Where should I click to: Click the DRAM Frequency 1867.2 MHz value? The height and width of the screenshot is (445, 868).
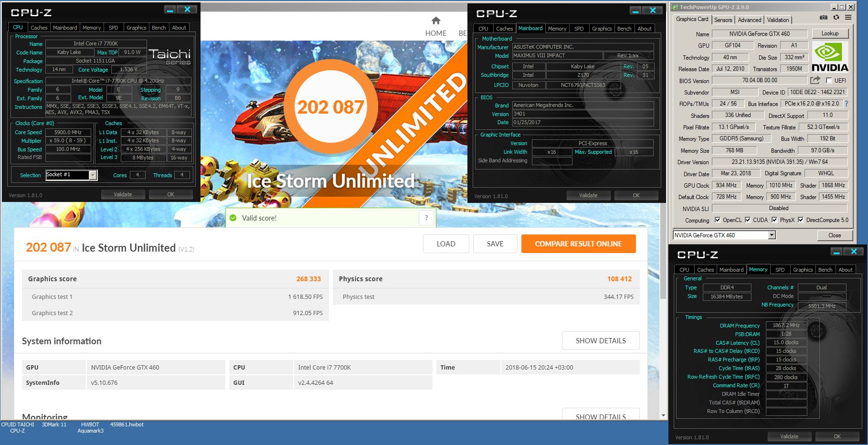pos(786,325)
